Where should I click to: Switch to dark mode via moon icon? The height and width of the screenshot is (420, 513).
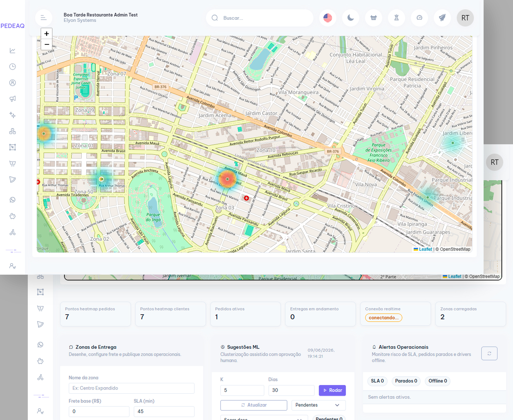click(351, 18)
